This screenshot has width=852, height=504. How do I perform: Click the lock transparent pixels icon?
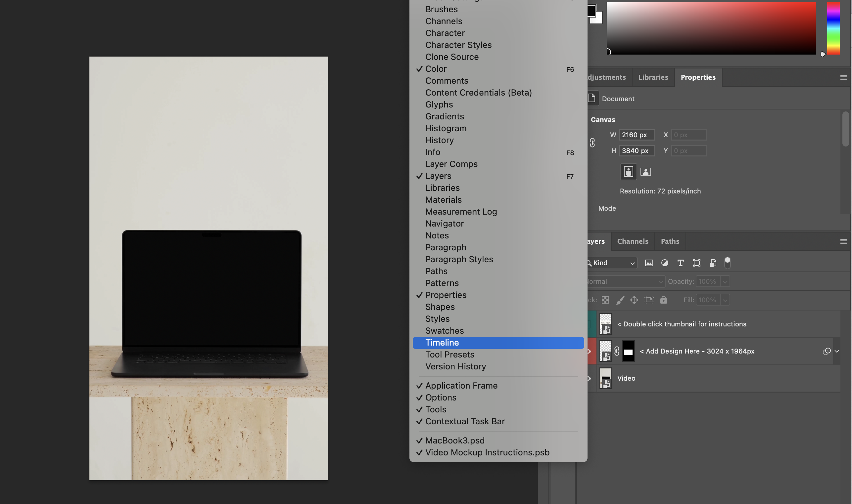605,300
